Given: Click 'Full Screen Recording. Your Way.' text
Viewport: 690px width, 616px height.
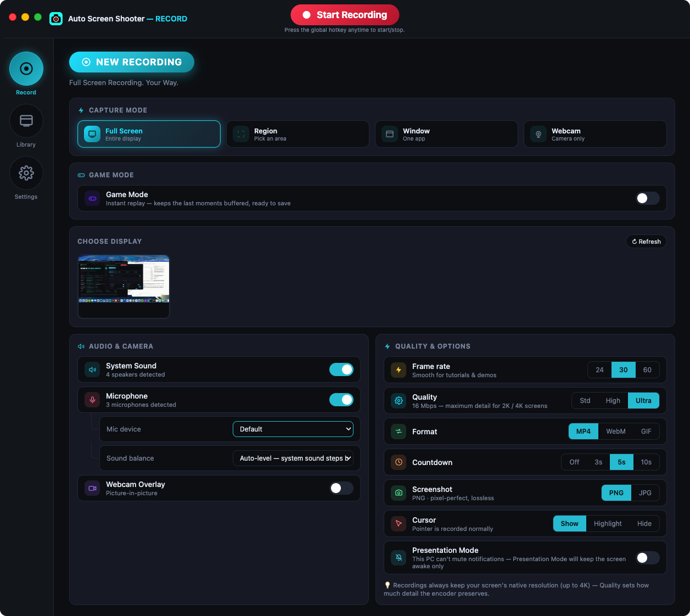Looking at the screenshot, I should point(124,83).
